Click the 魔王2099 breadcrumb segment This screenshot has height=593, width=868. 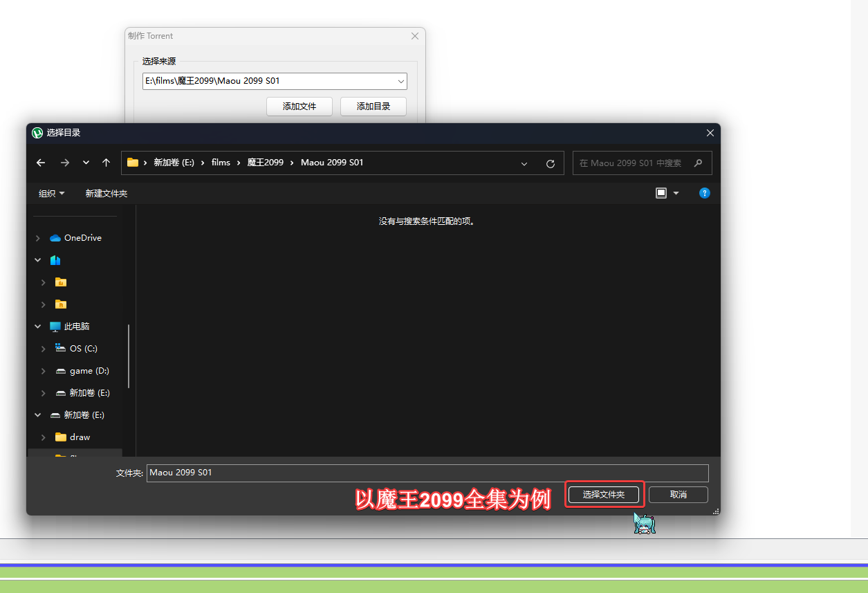265,163
